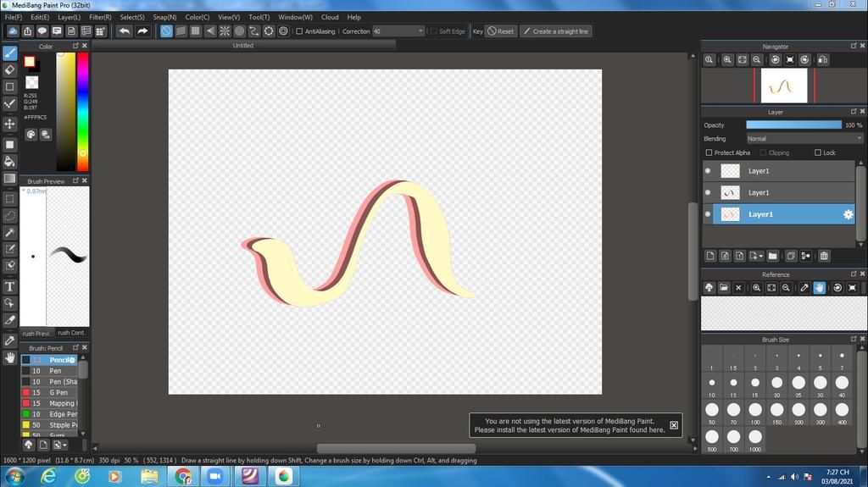Click the delete layer trash icon

click(824, 256)
